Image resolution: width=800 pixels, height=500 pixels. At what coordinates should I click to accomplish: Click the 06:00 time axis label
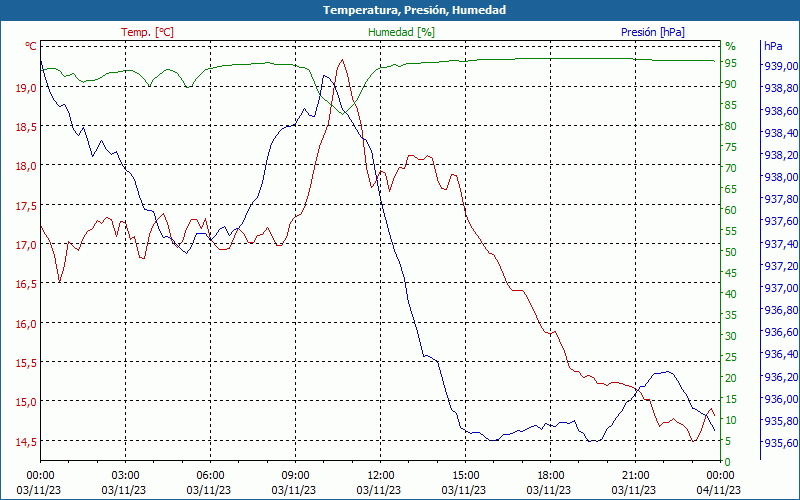click(x=210, y=476)
